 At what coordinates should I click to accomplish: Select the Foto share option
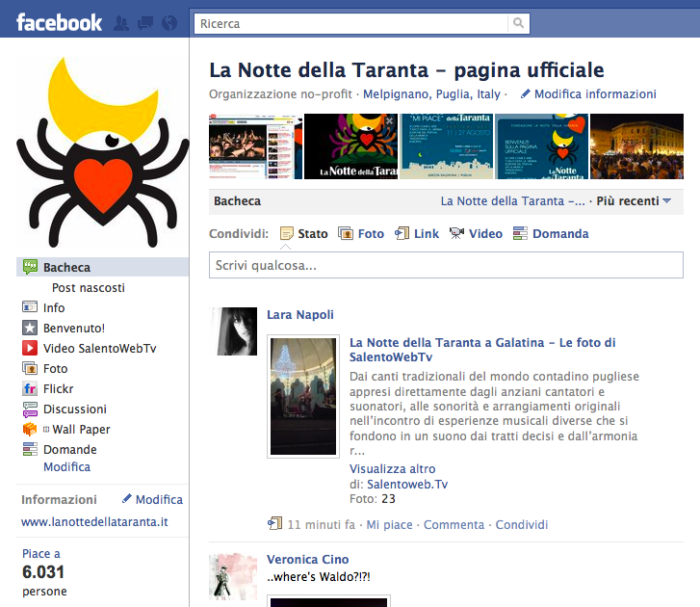tap(371, 233)
